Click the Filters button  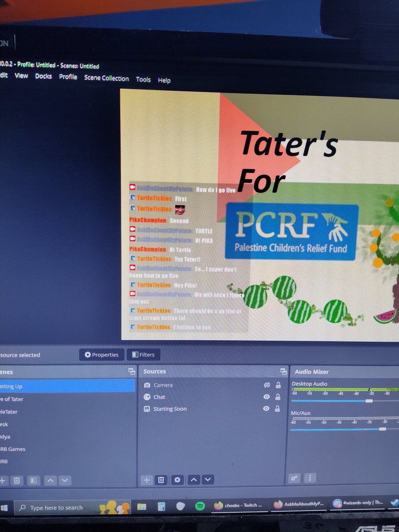coord(143,355)
